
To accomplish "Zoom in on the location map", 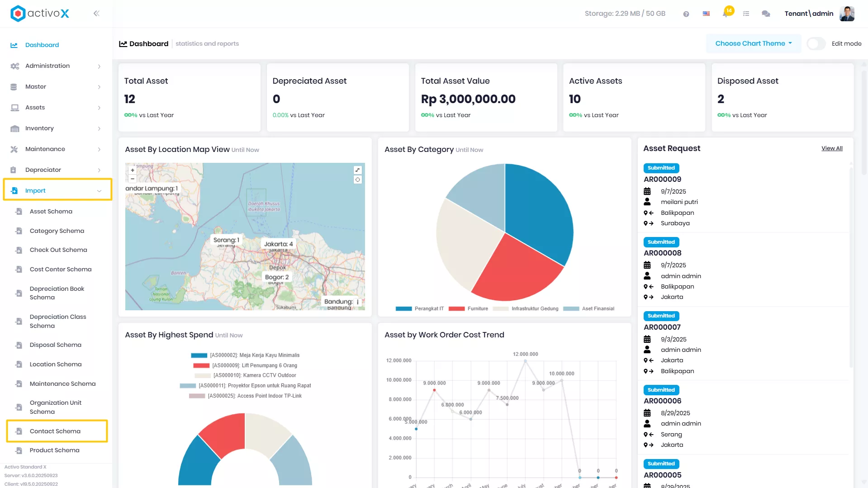I will click(x=133, y=171).
